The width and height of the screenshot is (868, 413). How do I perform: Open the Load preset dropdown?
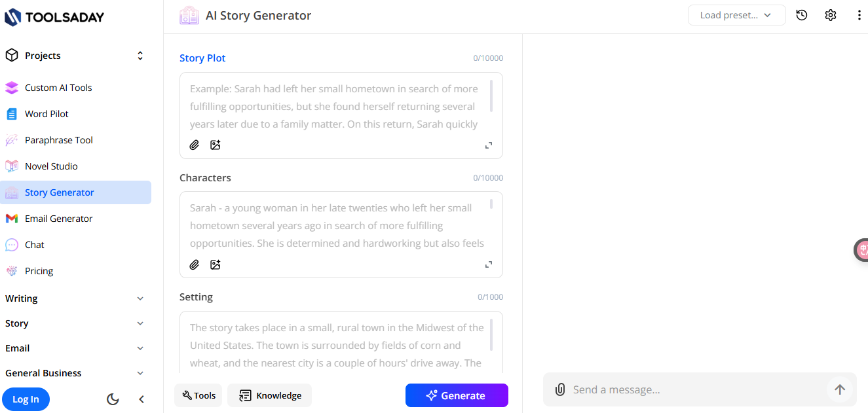pos(736,14)
